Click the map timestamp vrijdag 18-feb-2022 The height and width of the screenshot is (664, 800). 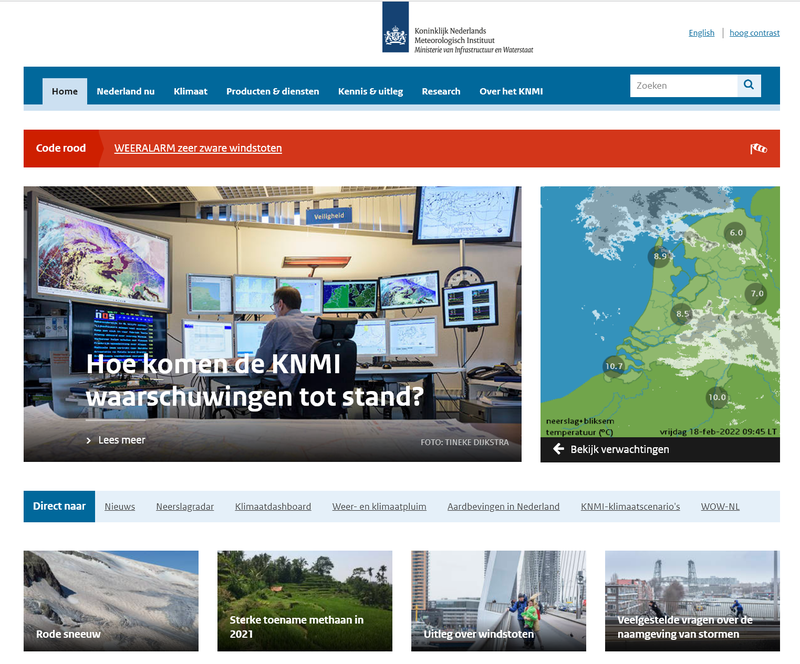718,432
